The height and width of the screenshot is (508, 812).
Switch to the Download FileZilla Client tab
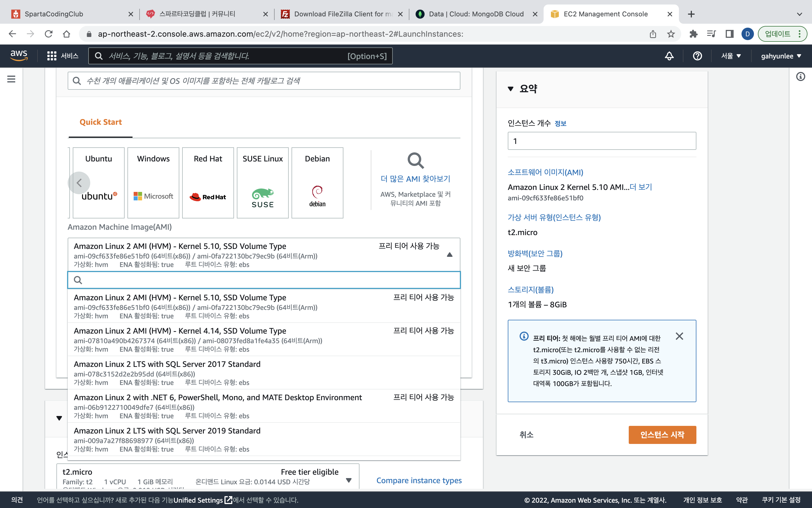342,14
